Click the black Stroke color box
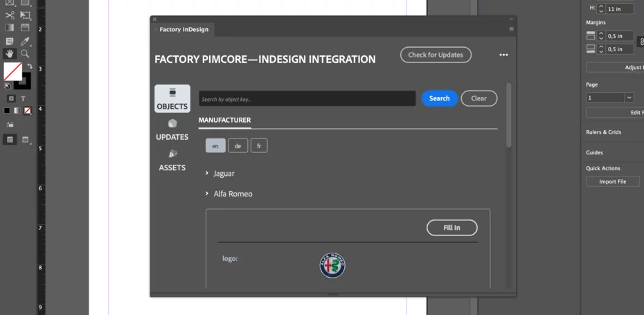This screenshot has height=315, width=644. pos(26,84)
